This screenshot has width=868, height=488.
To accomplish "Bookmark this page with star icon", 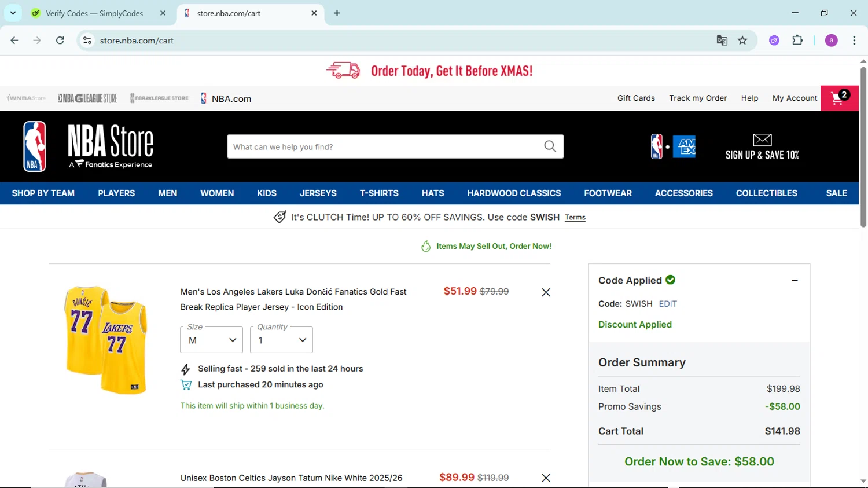I will click(742, 41).
